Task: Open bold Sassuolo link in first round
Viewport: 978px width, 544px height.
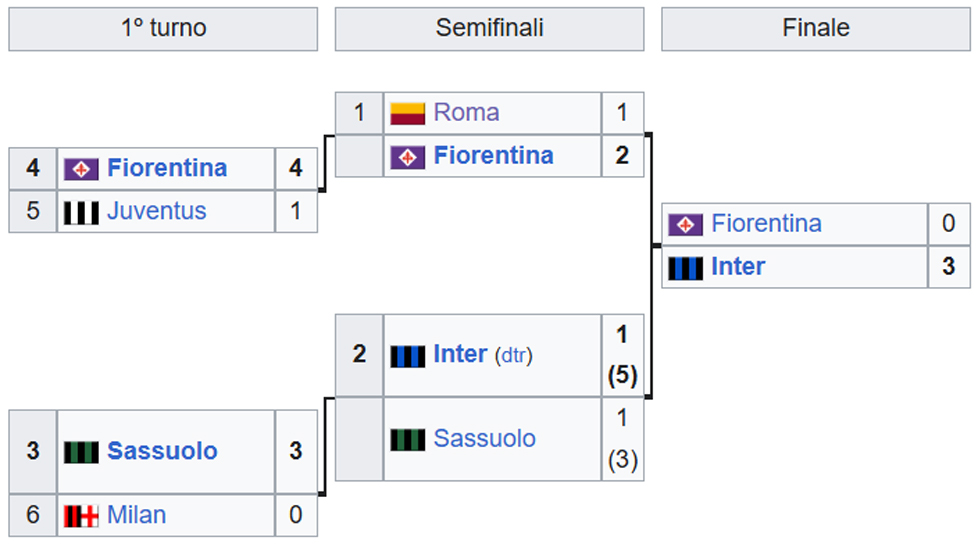Action: click(162, 451)
